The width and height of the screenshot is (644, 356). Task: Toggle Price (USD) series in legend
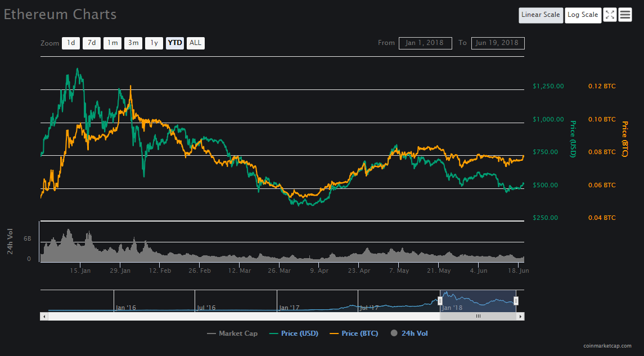(x=294, y=334)
